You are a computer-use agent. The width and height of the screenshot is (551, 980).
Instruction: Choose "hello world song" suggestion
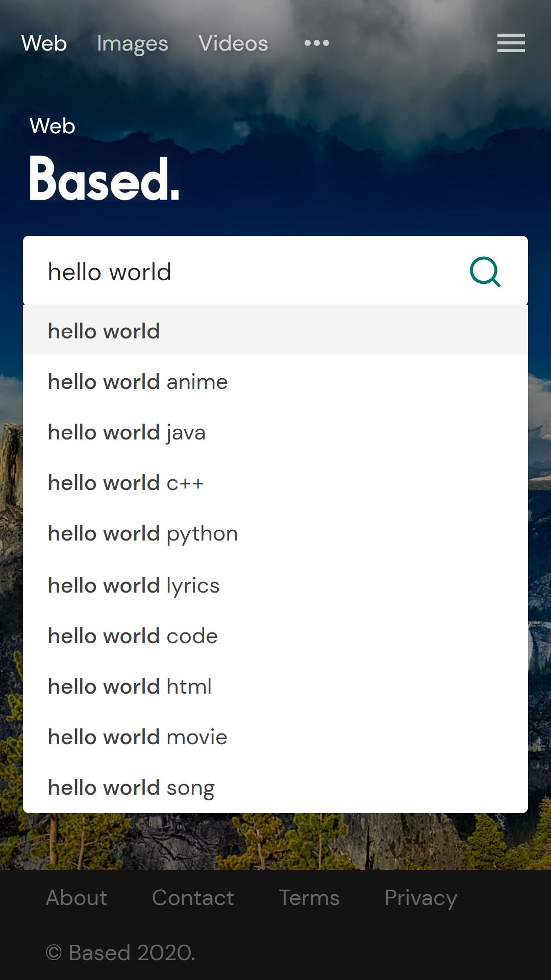[x=131, y=788]
